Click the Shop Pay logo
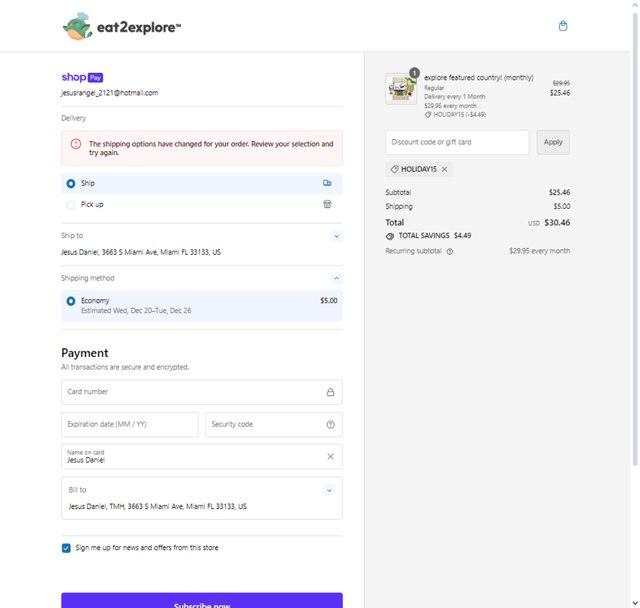The width and height of the screenshot is (640, 608). coord(82,77)
